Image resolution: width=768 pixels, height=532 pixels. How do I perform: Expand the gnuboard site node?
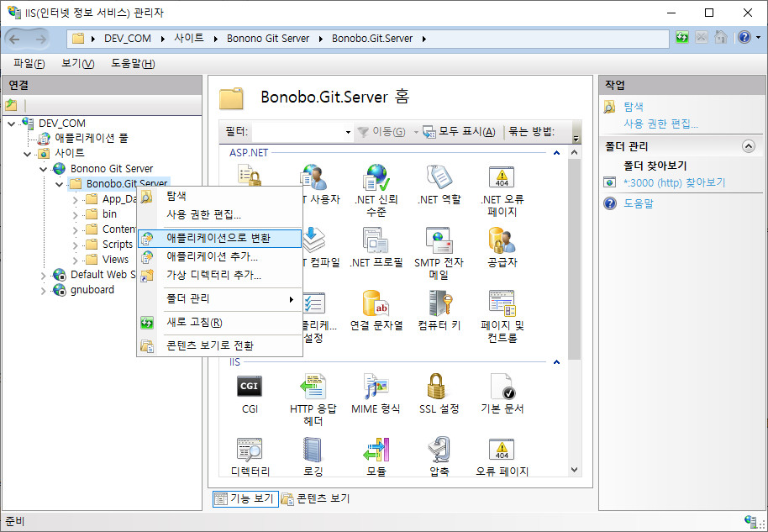43,291
